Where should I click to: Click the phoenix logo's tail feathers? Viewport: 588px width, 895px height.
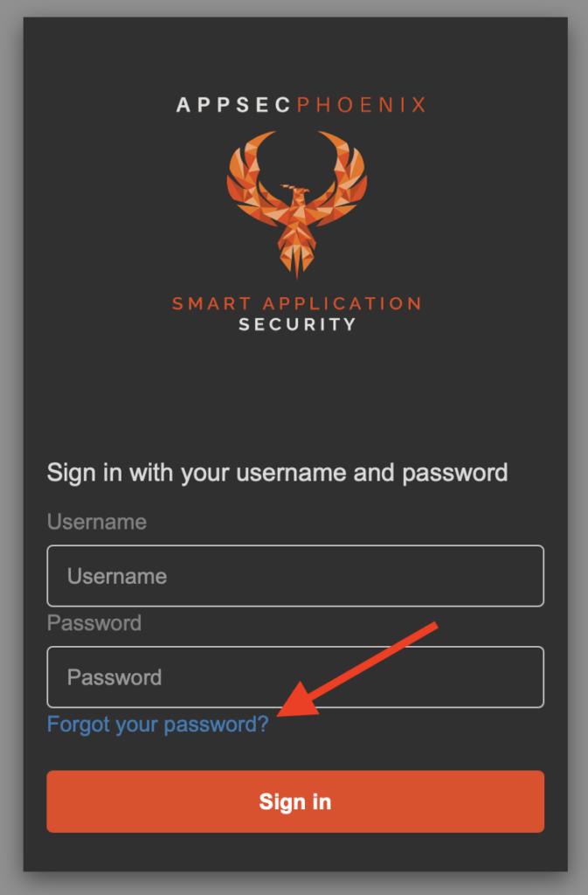pyautogui.click(x=296, y=260)
